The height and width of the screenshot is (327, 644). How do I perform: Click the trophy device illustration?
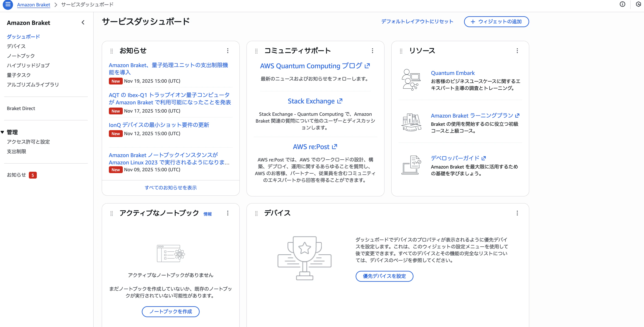tap(304, 258)
